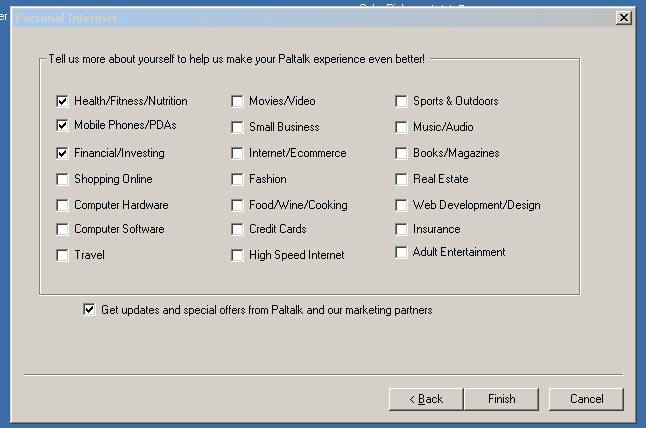This screenshot has width=646, height=428.
Task: Tick Food/Wine/Cooking interest
Action: tap(237, 205)
